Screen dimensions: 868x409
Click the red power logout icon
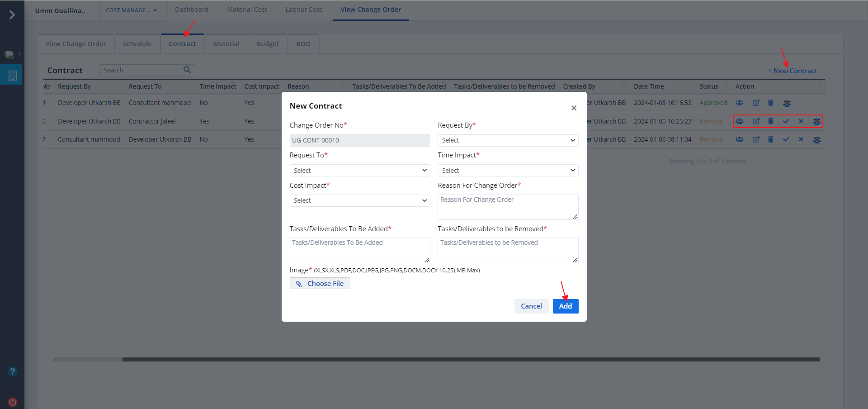[13, 402]
